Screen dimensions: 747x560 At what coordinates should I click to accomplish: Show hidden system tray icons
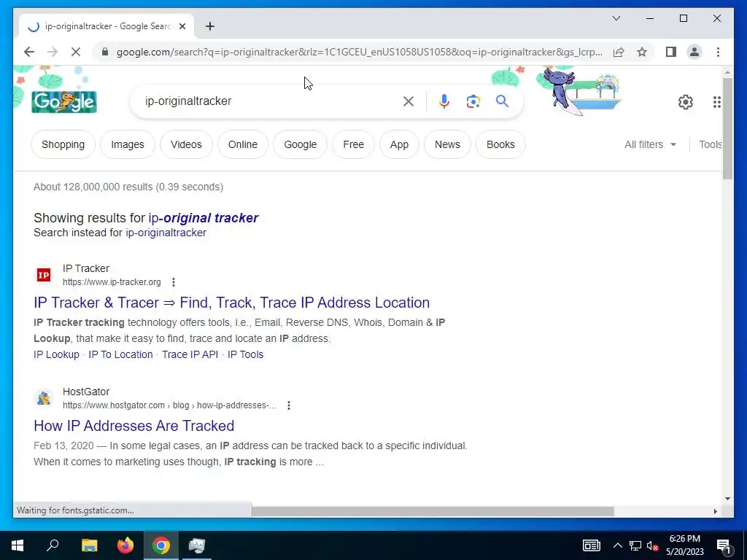click(617, 545)
